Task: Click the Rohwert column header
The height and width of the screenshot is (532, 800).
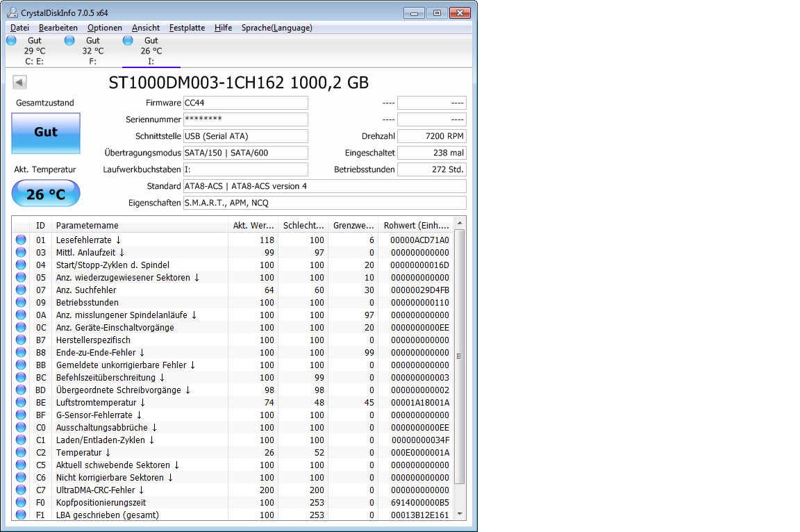Action: tap(416, 225)
